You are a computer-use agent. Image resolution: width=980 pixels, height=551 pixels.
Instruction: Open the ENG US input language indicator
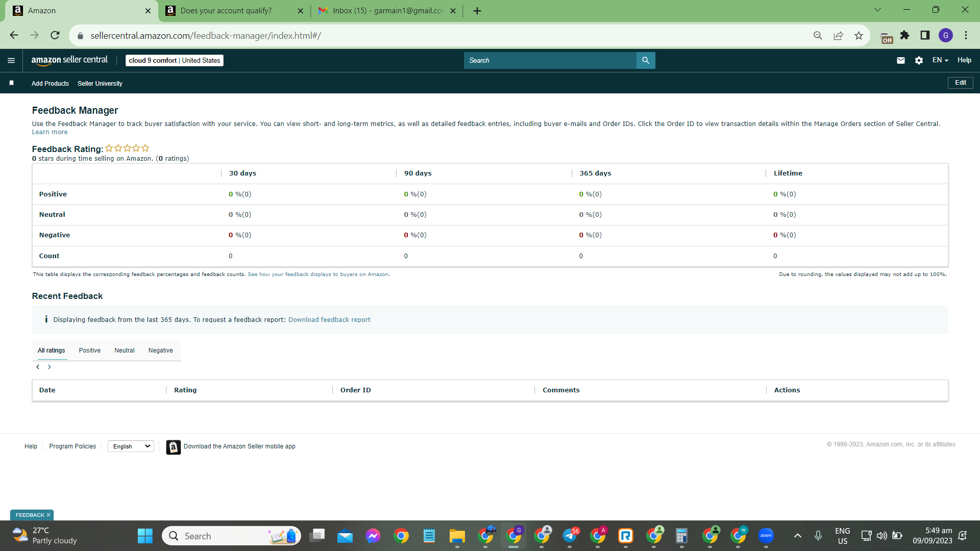pyautogui.click(x=843, y=536)
